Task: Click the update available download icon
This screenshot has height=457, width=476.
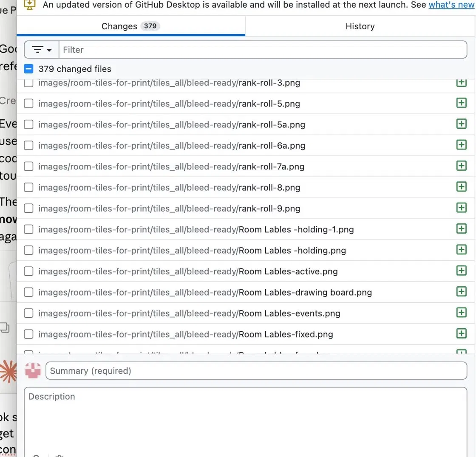Action: [30, 5]
